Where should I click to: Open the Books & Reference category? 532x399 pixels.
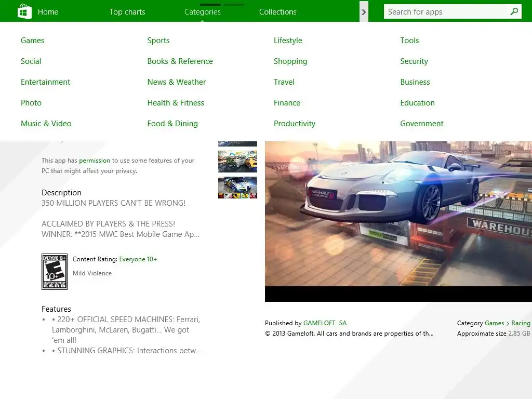(180, 61)
